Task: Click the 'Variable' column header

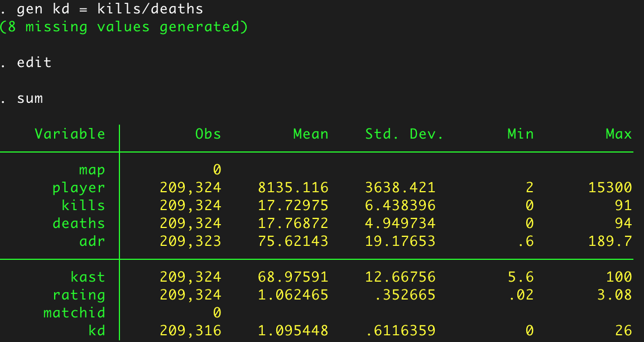Action: point(70,134)
